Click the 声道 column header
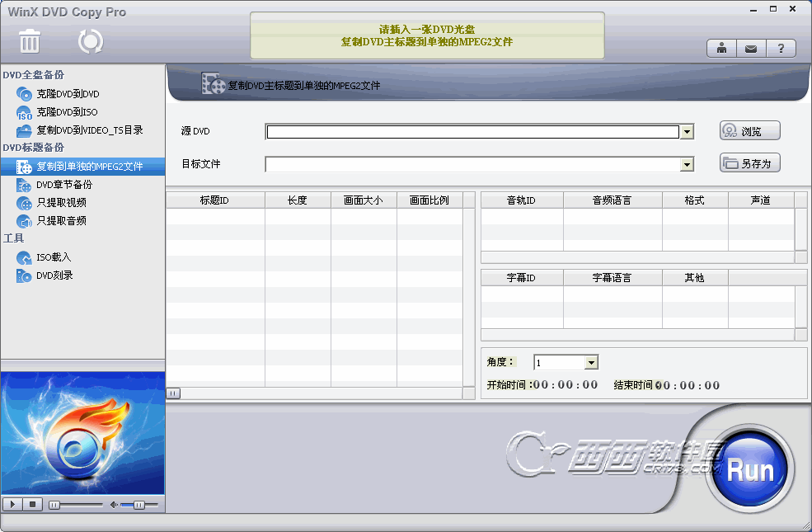This screenshot has height=532, width=812. click(761, 200)
